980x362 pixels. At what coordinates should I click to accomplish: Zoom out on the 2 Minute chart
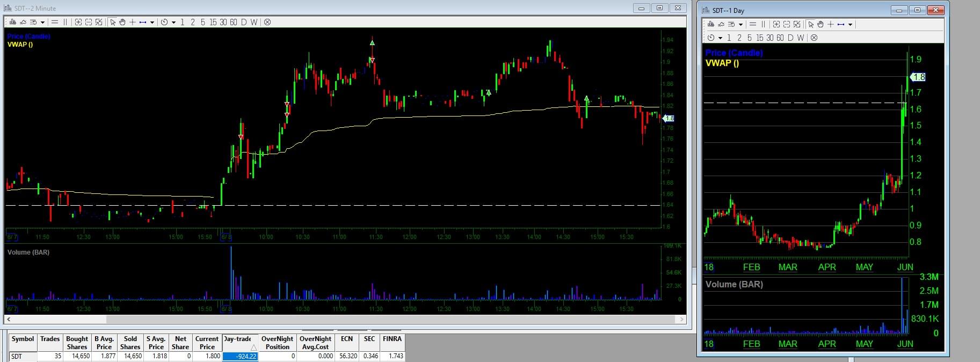89,22
